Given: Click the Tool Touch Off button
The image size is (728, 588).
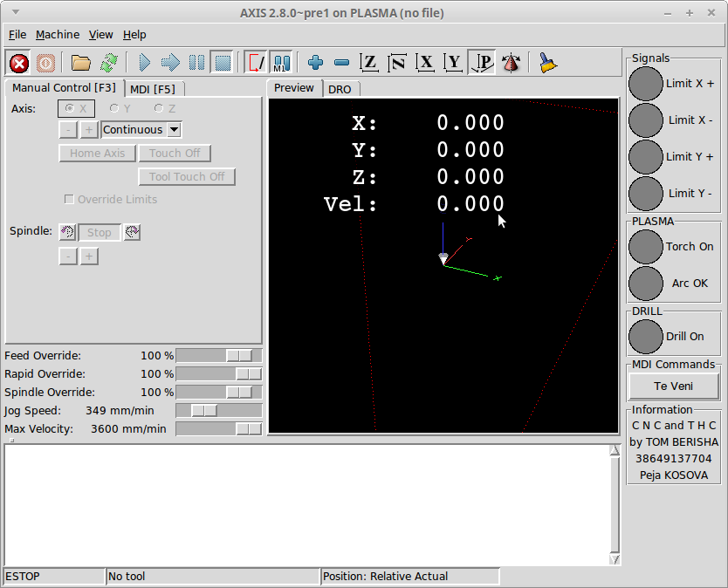Looking at the screenshot, I should coord(187,177).
